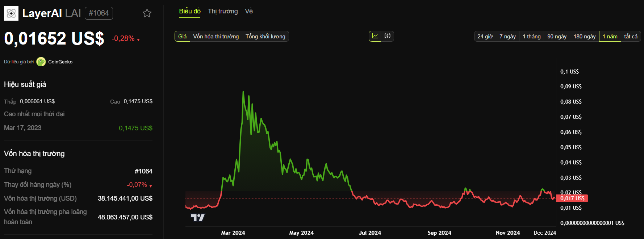Screen dimensions: 644x239
Task: Set time range to 24 giờ
Action: pos(485,37)
